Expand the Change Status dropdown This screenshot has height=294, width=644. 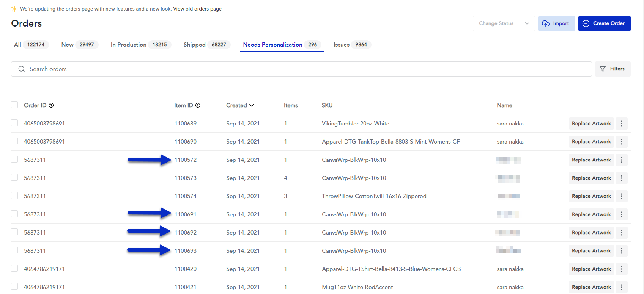504,23
